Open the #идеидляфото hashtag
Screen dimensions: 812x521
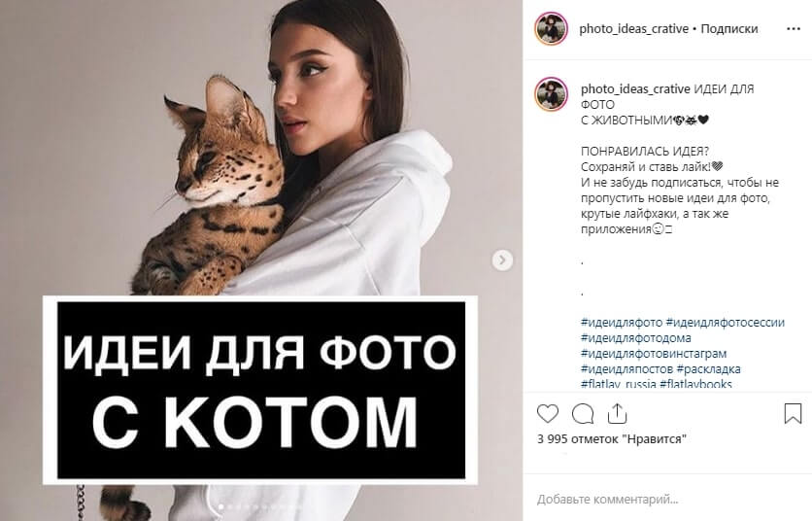click(x=622, y=323)
